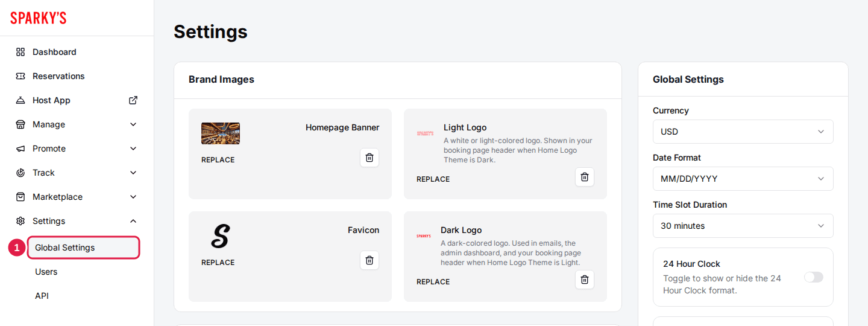Open the Date Format dropdown
The height and width of the screenshot is (326, 868).
[743, 179]
